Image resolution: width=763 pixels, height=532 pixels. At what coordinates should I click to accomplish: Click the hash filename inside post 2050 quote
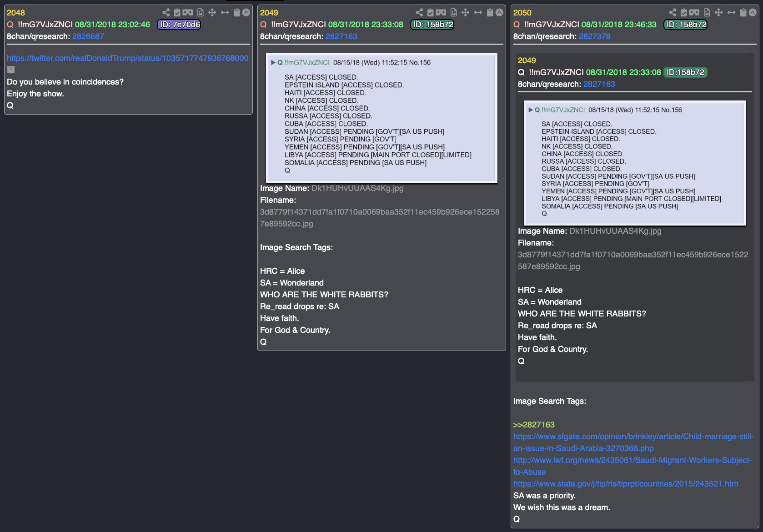tap(633, 261)
